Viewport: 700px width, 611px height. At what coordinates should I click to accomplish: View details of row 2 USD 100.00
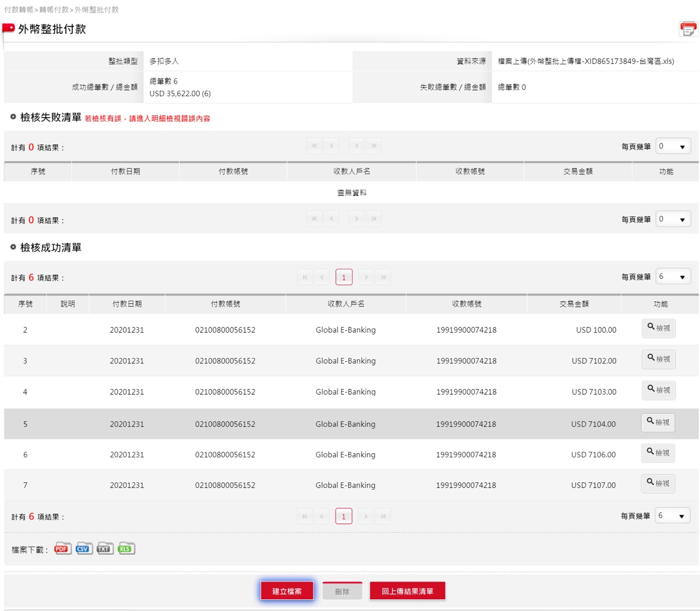(x=658, y=328)
